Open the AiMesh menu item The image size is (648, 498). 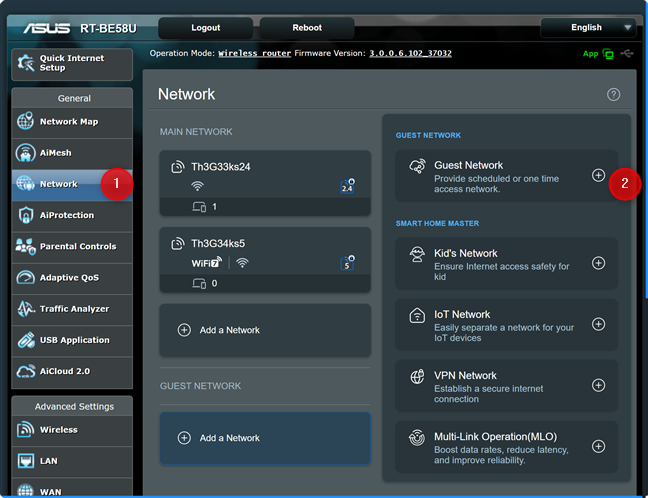click(72, 153)
